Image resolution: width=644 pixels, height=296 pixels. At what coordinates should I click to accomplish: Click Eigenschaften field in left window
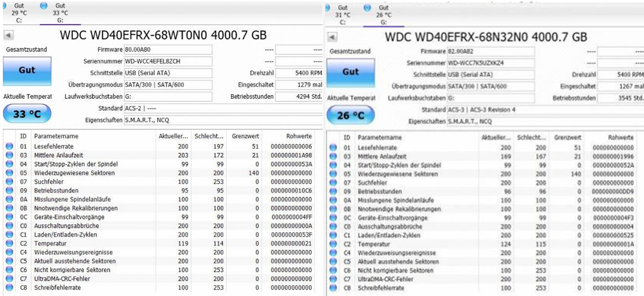(x=223, y=120)
